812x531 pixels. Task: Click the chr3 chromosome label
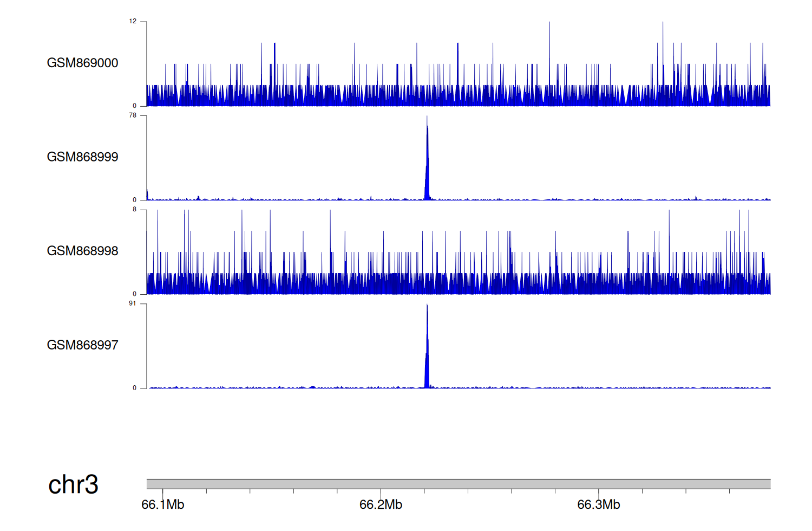(73, 484)
